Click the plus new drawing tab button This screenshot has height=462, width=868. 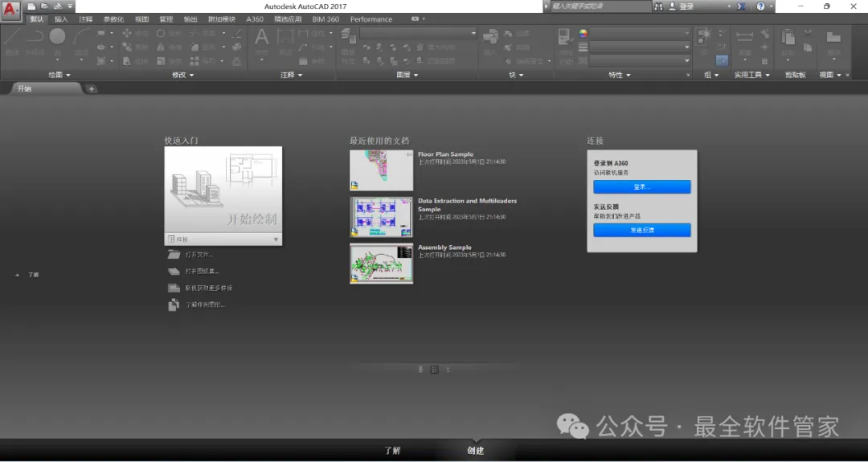pyautogui.click(x=92, y=88)
